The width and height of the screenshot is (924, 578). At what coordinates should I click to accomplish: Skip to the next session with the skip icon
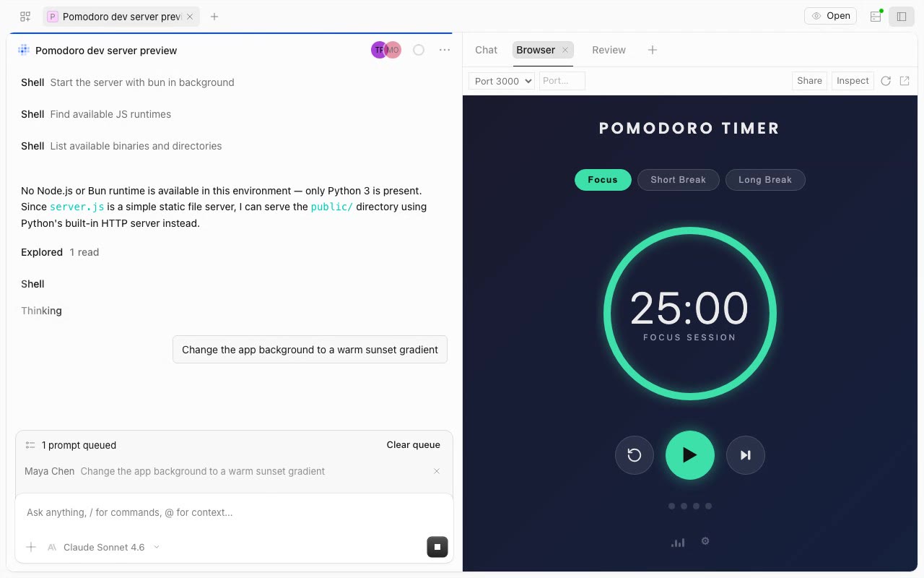(x=745, y=455)
